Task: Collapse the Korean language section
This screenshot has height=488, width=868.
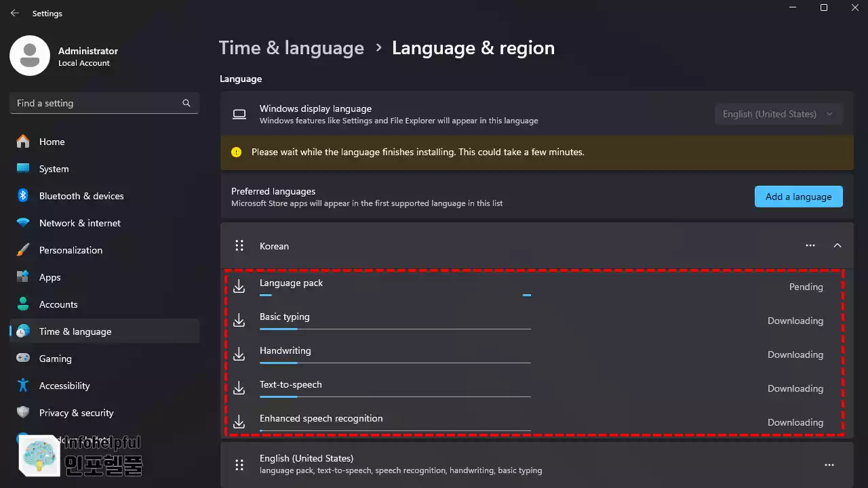Action: pos(837,245)
